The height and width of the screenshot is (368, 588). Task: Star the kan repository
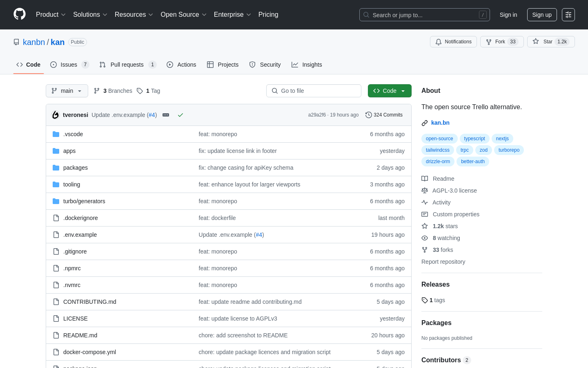(551, 42)
